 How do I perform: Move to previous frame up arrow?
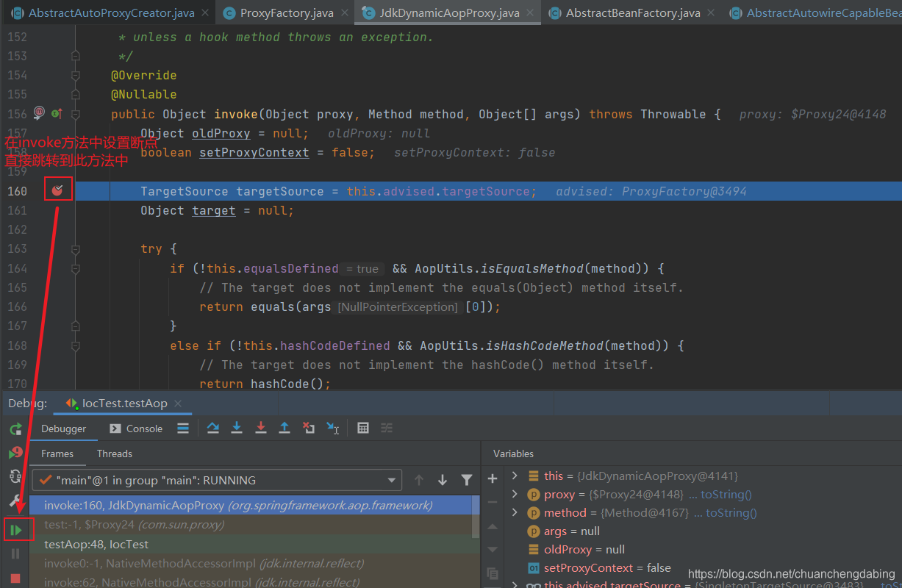click(x=419, y=480)
